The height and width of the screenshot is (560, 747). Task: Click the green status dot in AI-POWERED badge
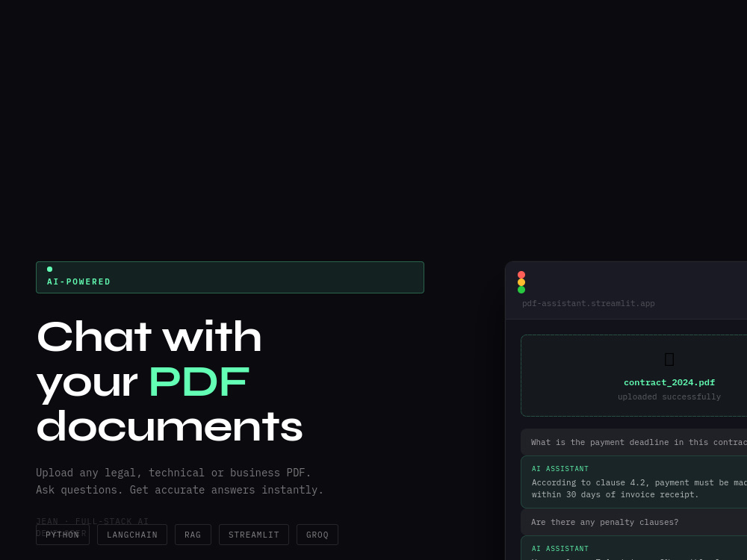coord(49,270)
